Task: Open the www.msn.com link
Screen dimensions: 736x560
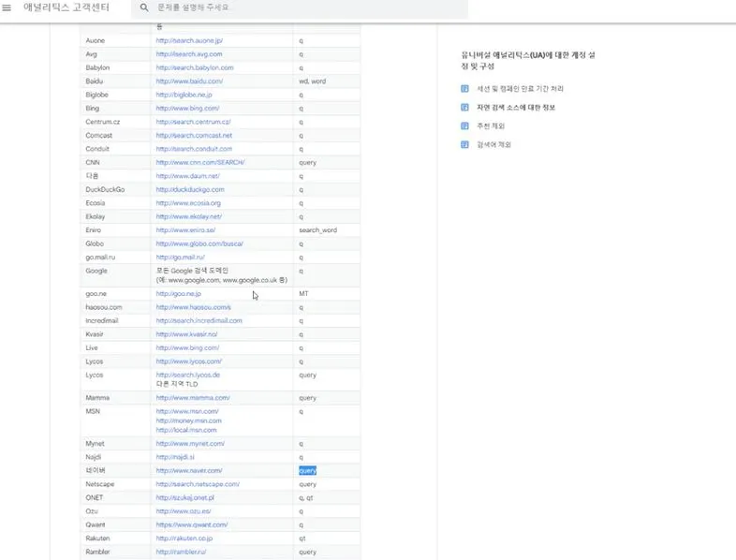Action: pos(187,412)
